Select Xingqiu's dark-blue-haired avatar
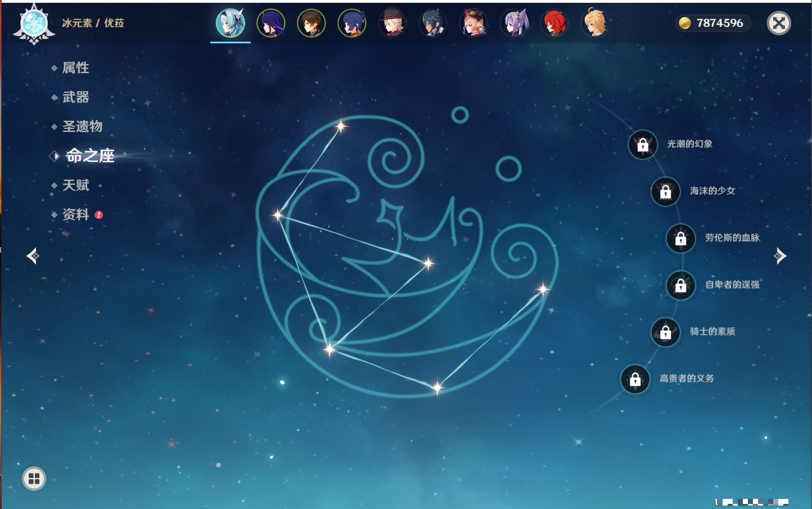This screenshot has width=812, height=509. pyautogui.click(x=352, y=24)
